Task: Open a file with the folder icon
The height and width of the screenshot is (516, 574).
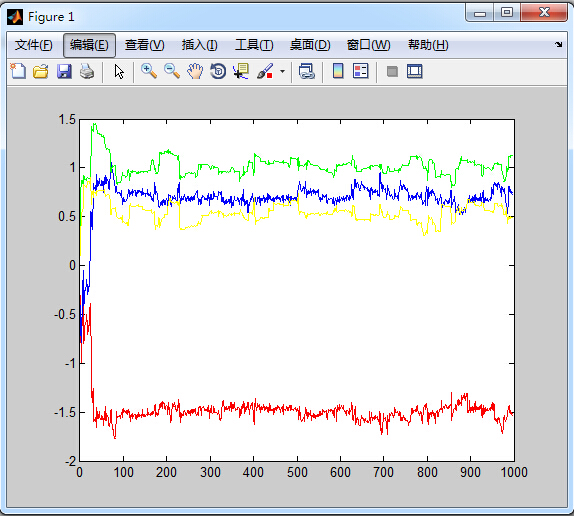Action: tap(41, 71)
